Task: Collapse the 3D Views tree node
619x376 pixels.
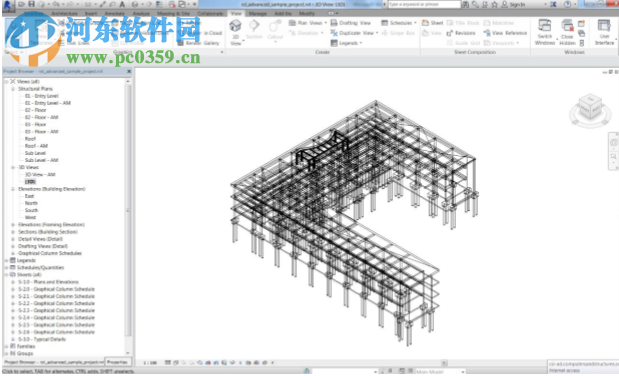Action: click(x=13, y=167)
